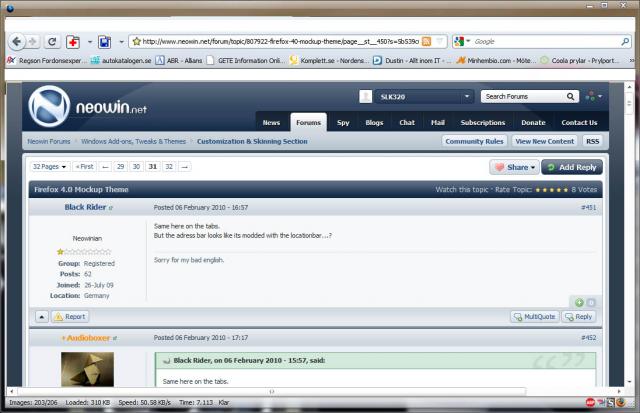Open dropdown arrow beside floppy disk icon
The width and height of the screenshot is (640, 413).
[x=121, y=42]
